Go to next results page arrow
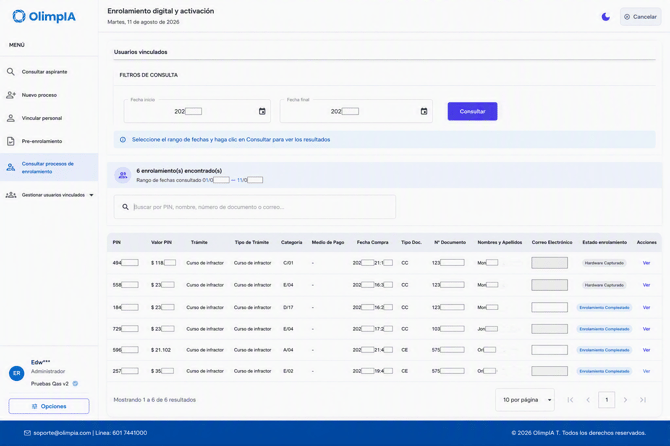670x446 pixels. click(625, 400)
